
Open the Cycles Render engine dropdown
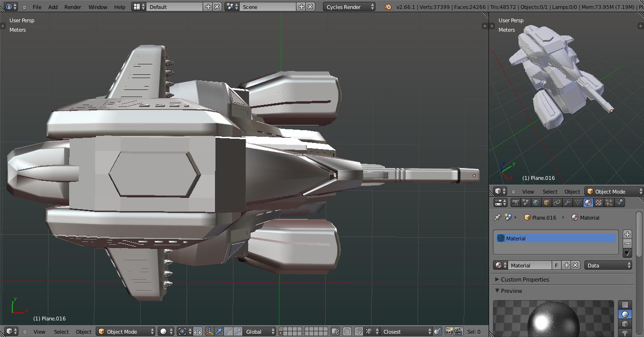point(349,7)
